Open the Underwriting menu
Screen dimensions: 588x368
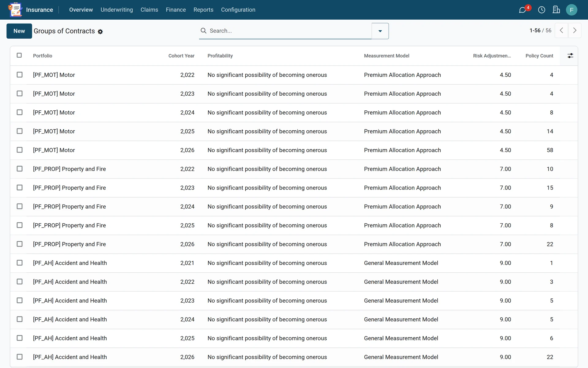point(117,10)
